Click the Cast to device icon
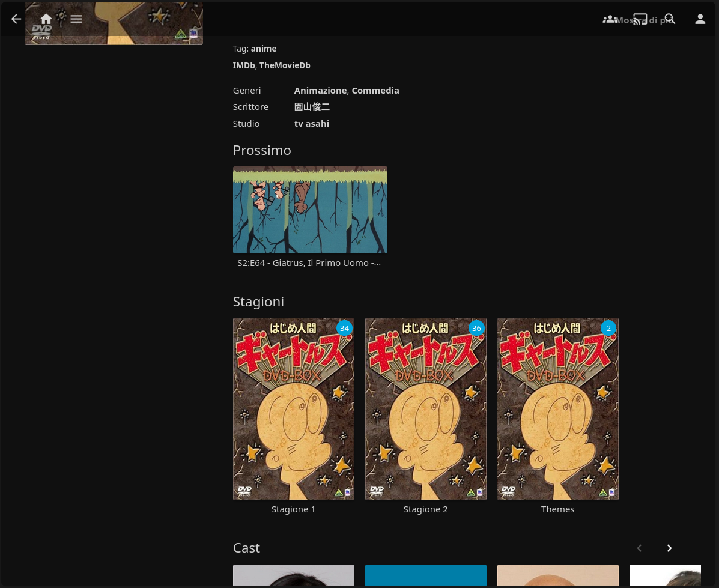The image size is (719, 588). click(x=640, y=19)
